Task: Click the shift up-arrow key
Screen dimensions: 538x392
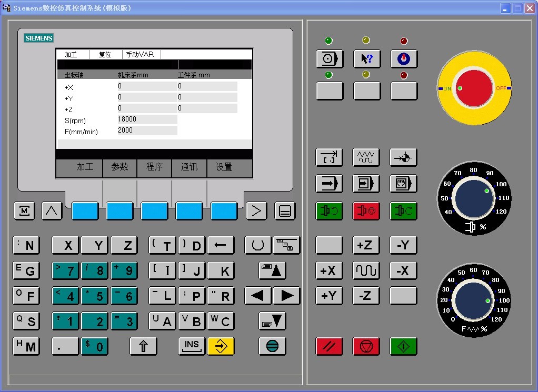Action: pos(143,346)
